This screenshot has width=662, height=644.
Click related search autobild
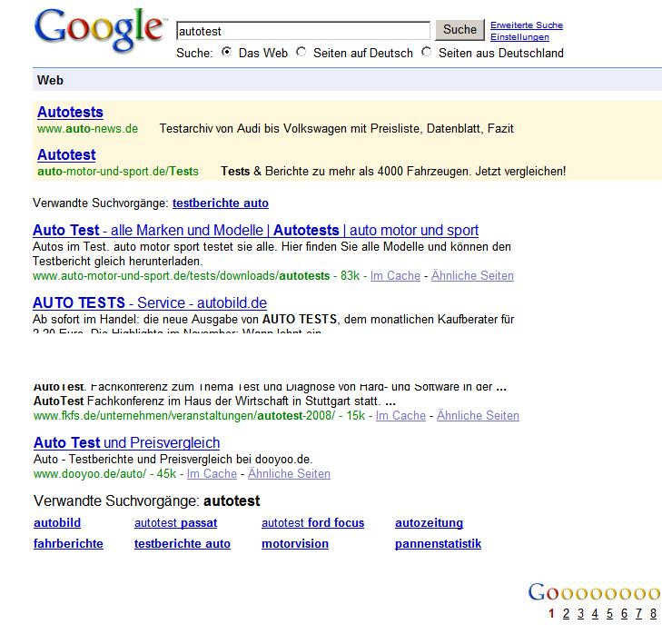57,523
